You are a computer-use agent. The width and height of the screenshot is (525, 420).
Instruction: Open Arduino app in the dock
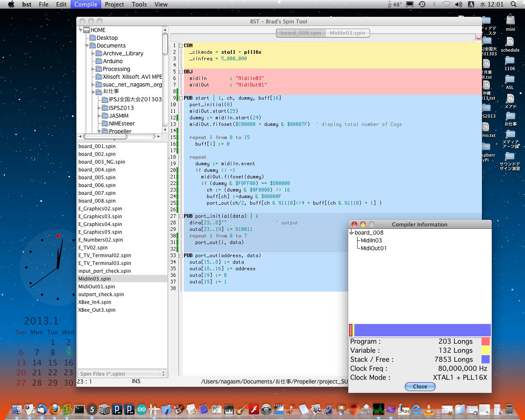142,409
